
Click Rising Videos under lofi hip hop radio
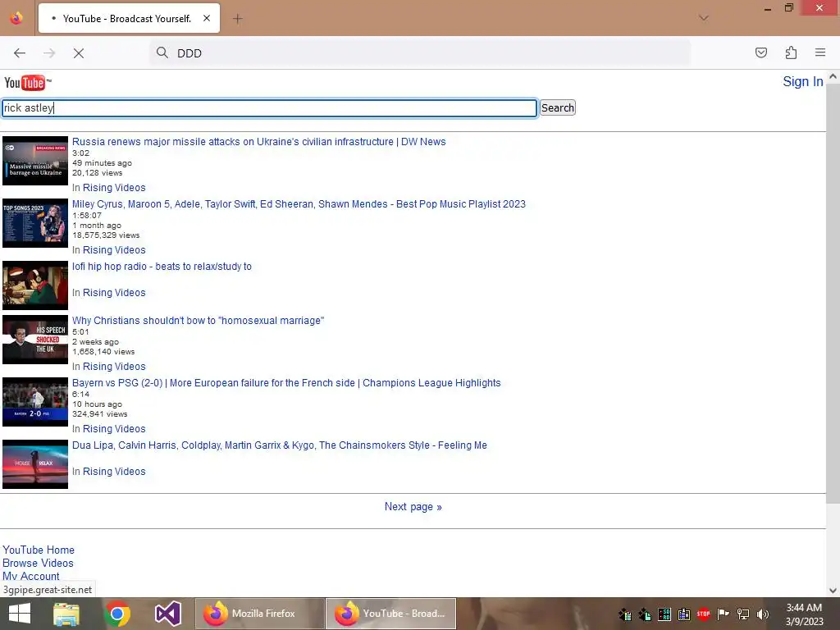114,293
